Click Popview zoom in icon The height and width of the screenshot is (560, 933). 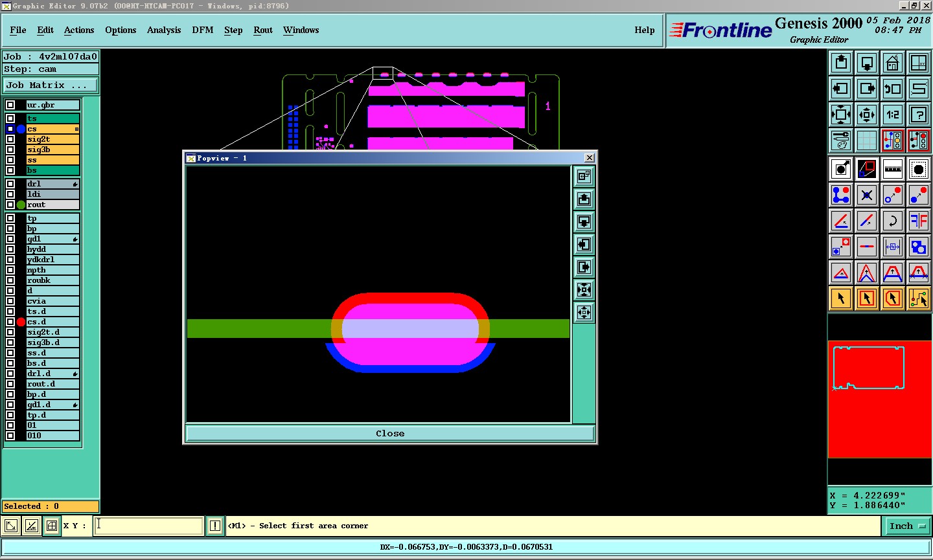tap(584, 289)
